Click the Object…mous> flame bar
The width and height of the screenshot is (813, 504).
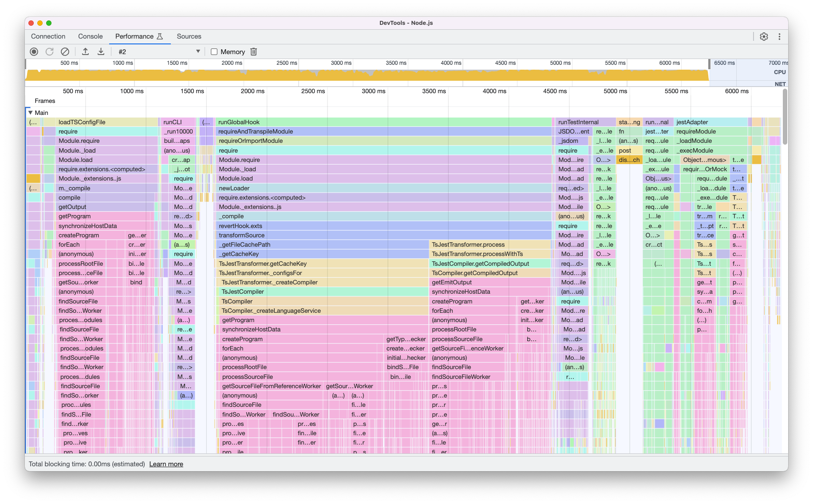(704, 160)
